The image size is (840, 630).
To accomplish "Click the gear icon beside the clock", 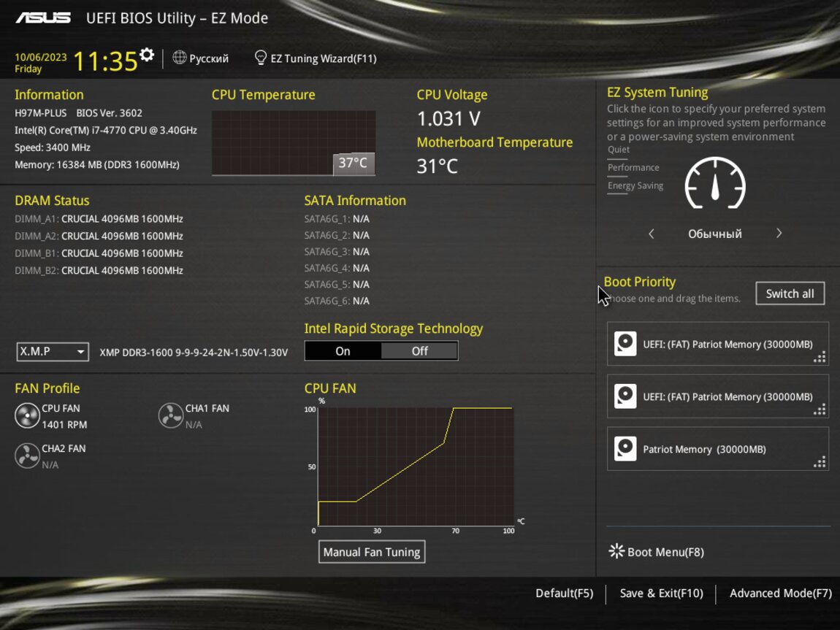I will coord(147,55).
